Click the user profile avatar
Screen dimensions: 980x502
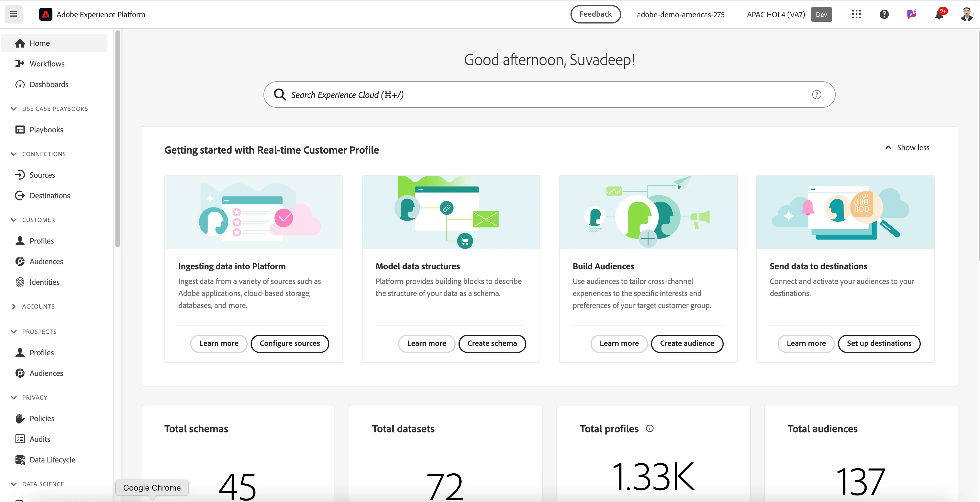click(967, 14)
